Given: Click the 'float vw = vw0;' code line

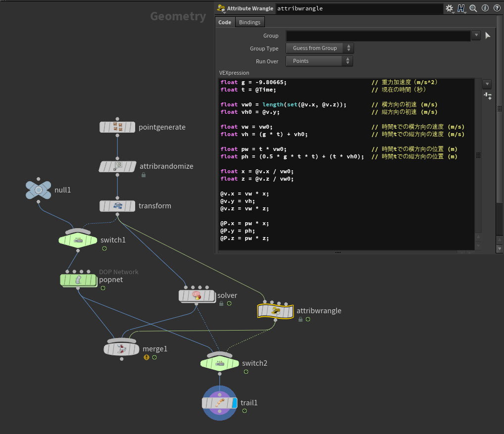Looking at the screenshot, I should tap(247, 127).
